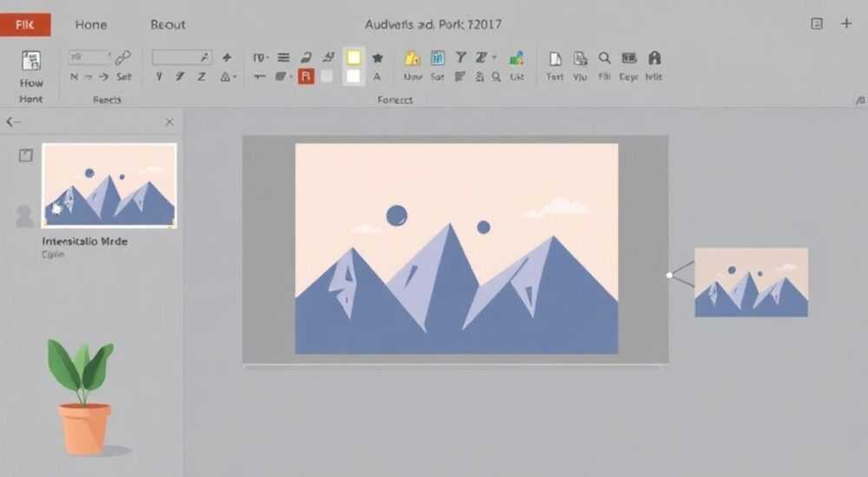868x477 pixels.
Task: Open the Z text effects dropdown
Action: click(x=485, y=57)
